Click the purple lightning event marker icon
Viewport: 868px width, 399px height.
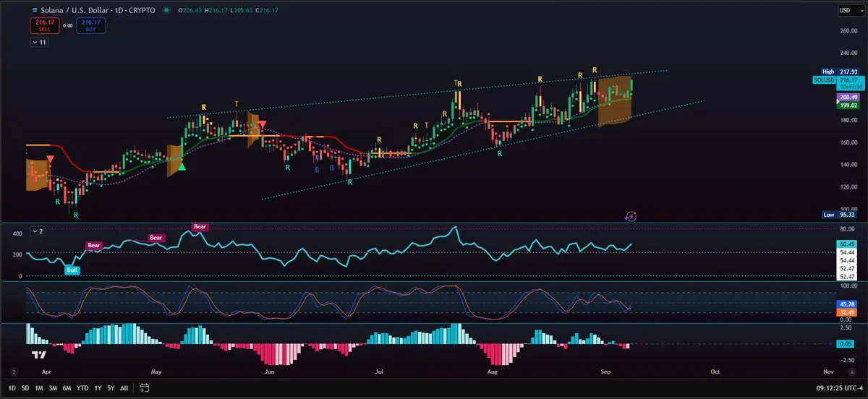631,215
